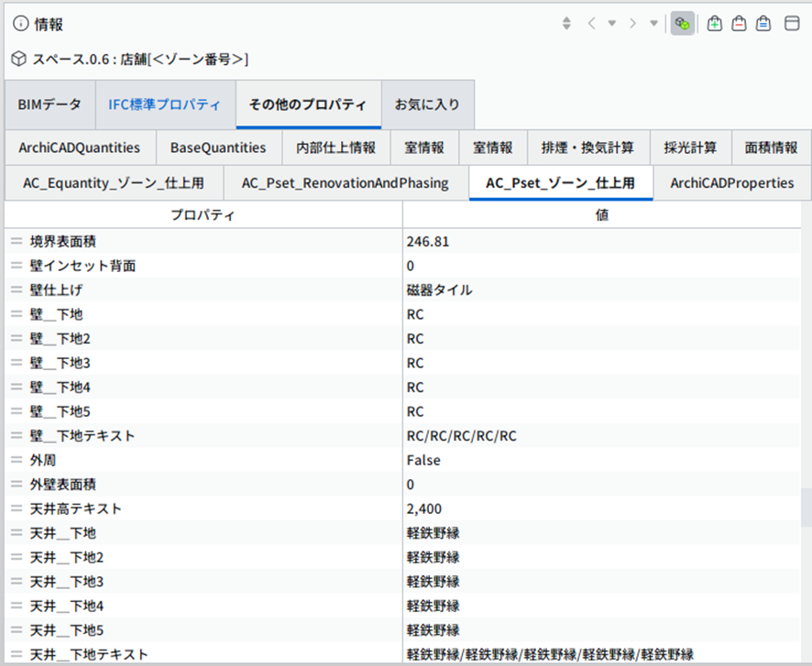Click the handle icon on the 天井__下地3 row

pyautogui.click(x=16, y=582)
